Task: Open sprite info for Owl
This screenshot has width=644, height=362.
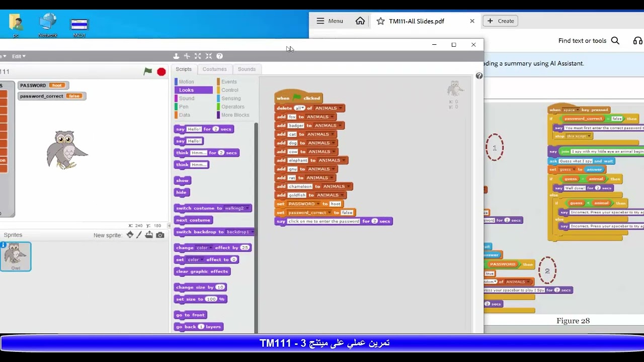Action: [3, 245]
